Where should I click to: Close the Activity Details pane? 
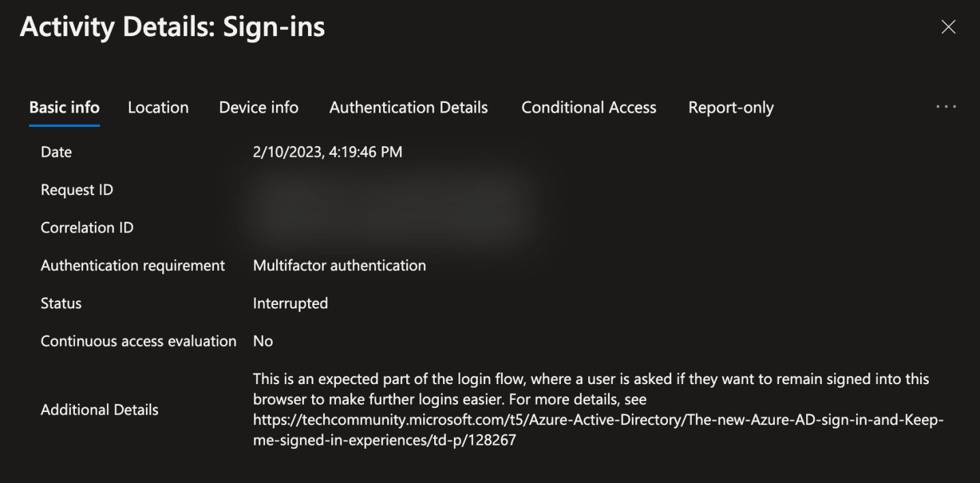pyautogui.click(x=948, y=27)
